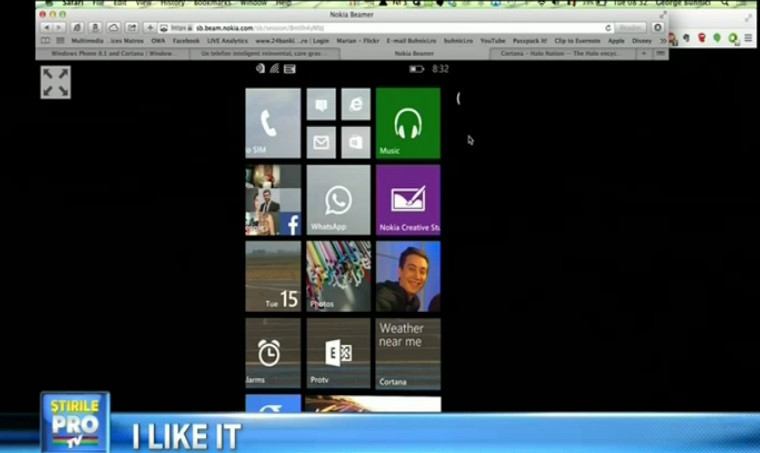The image size is (760, 453).
Task: Click the Clip to Evernote bookmarklet
Action: tap(577, 41)
